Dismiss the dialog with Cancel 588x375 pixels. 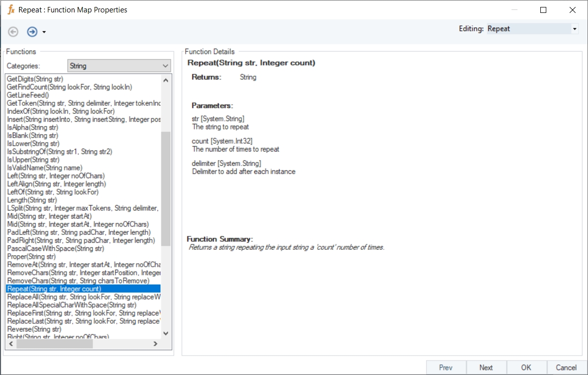click(x=566, y=368)
